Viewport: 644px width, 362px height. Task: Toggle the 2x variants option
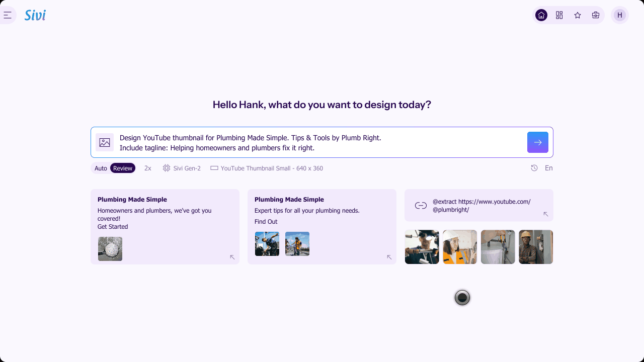pyautogui.click(x=147, y=168)
